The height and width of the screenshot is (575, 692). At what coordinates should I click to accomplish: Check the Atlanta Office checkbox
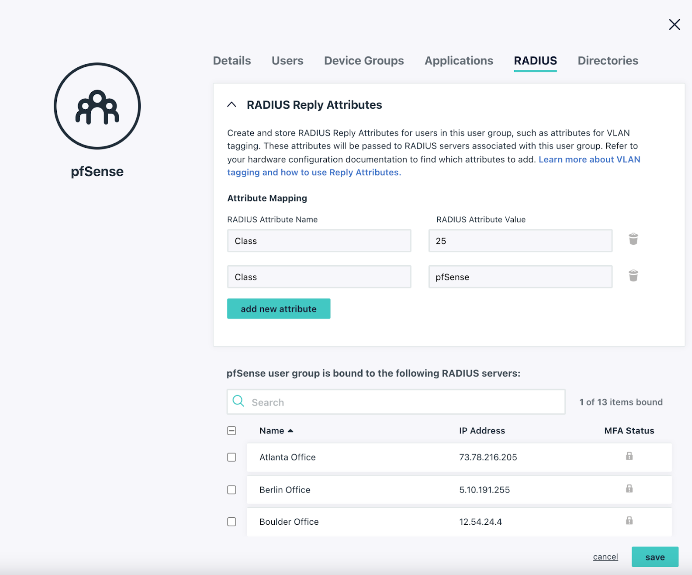point(232,457)
